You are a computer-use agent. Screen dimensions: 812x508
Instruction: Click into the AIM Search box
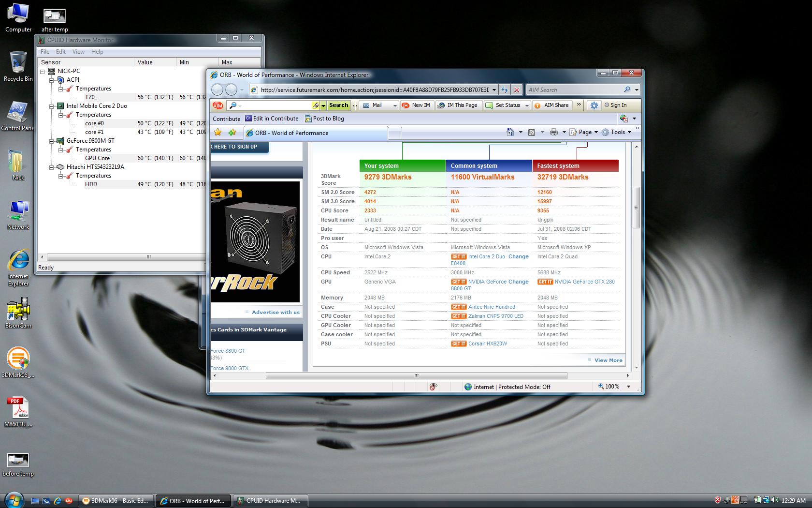[x=575, y=90]
